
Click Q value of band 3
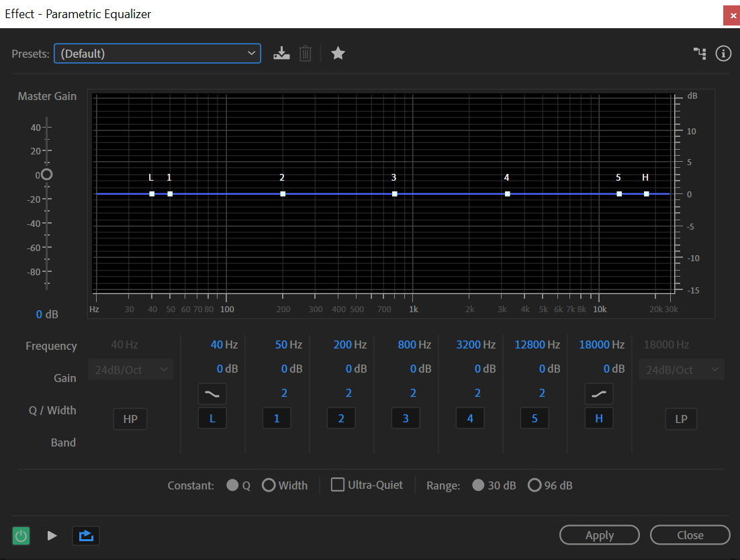point(413,393)
